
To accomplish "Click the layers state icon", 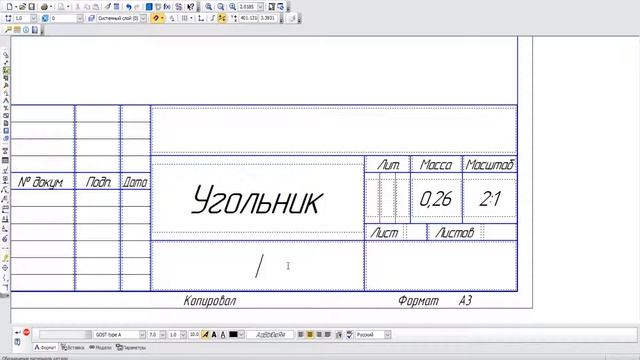I will coord(91,18).
